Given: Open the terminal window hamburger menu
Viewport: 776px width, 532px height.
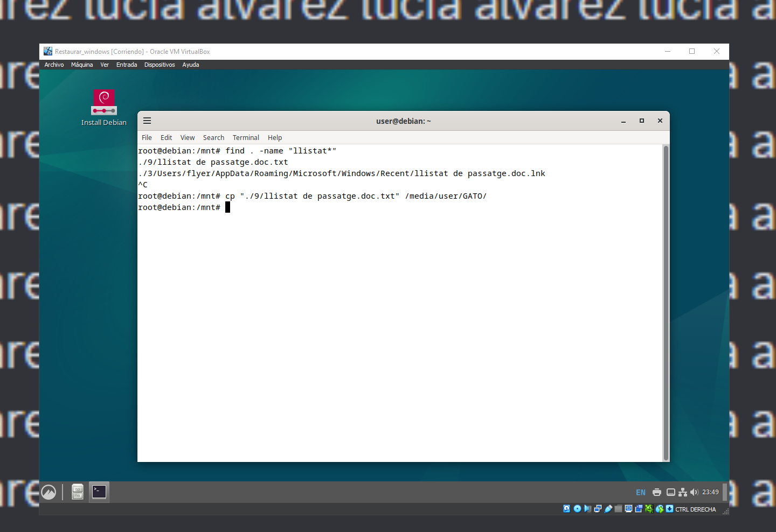Looking at the screenshot, I should click(147, 121).
